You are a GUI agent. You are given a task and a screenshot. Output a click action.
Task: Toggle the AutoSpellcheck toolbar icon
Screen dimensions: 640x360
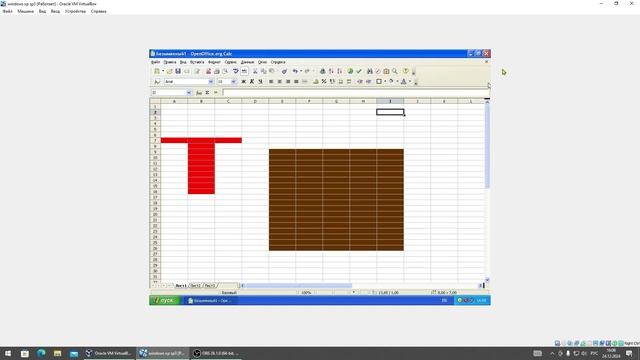(x=244, y=71)
